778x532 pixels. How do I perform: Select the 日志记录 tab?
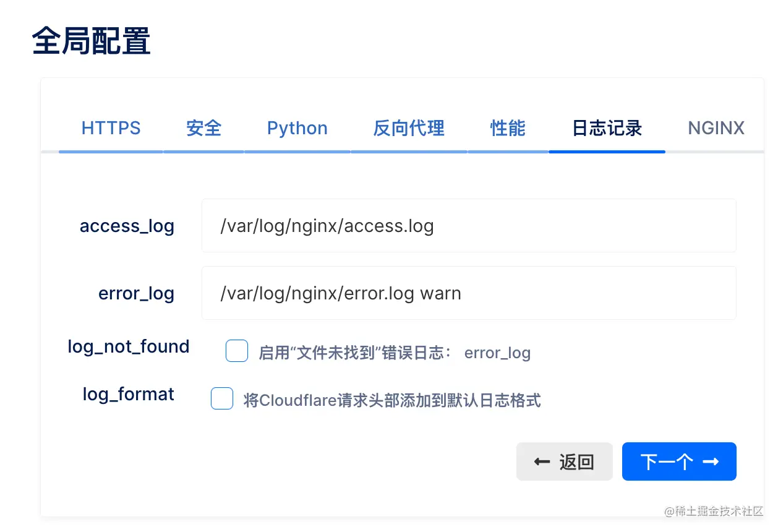coord(607,128)
